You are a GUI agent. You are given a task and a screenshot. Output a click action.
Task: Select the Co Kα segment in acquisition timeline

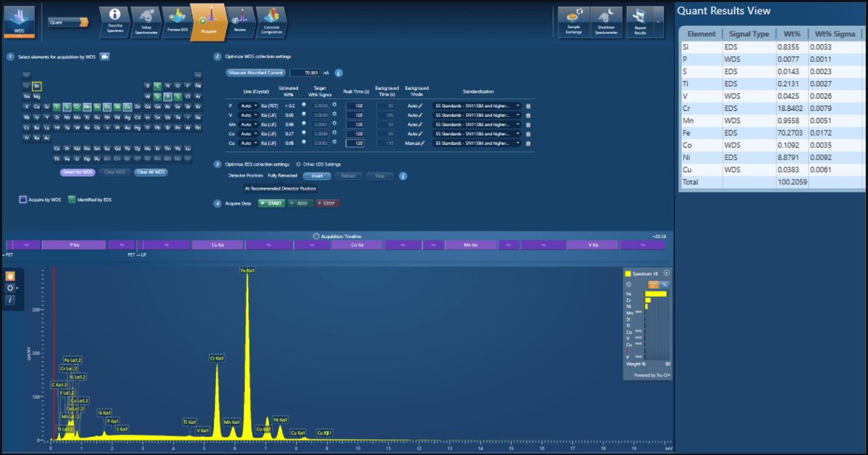pyautogui.click(x=357, y=245)
